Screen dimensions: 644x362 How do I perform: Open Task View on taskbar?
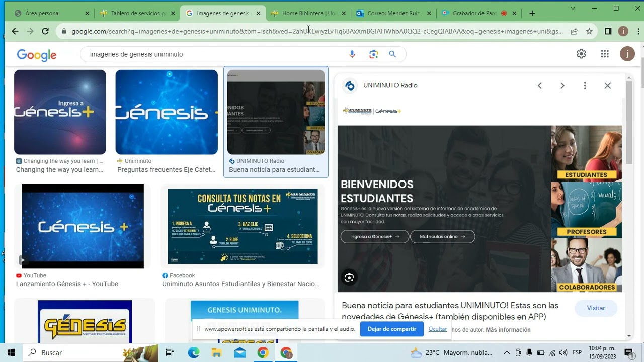coord(170,353)
